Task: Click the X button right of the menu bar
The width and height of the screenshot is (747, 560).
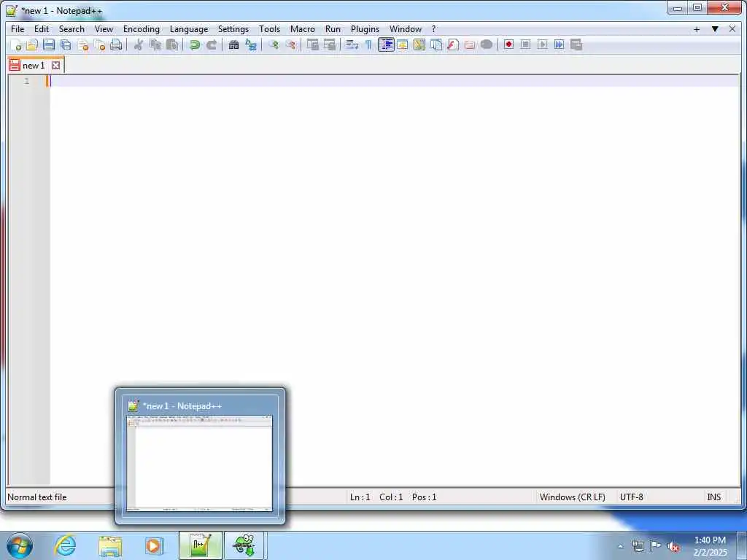Action: (732, 29)
